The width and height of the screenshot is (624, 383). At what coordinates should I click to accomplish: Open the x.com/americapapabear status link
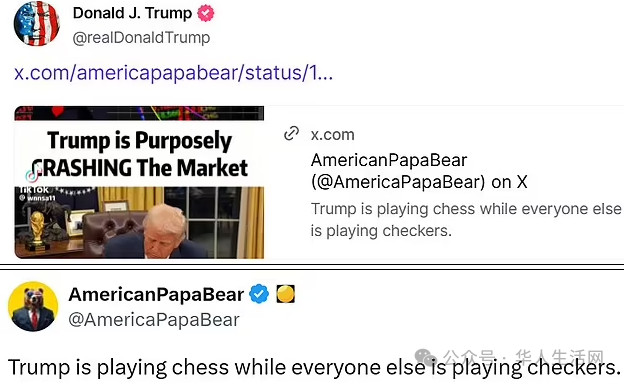pos(174,73)
